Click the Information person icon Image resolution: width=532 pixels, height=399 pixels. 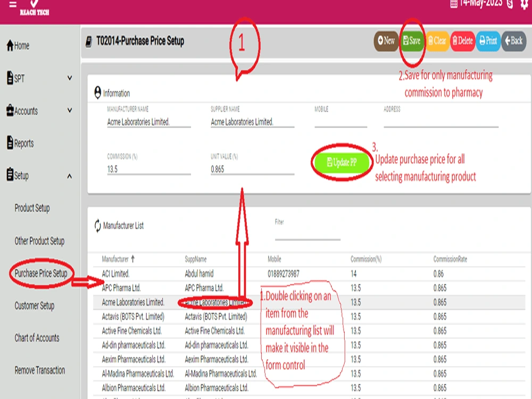coord(98,93)
